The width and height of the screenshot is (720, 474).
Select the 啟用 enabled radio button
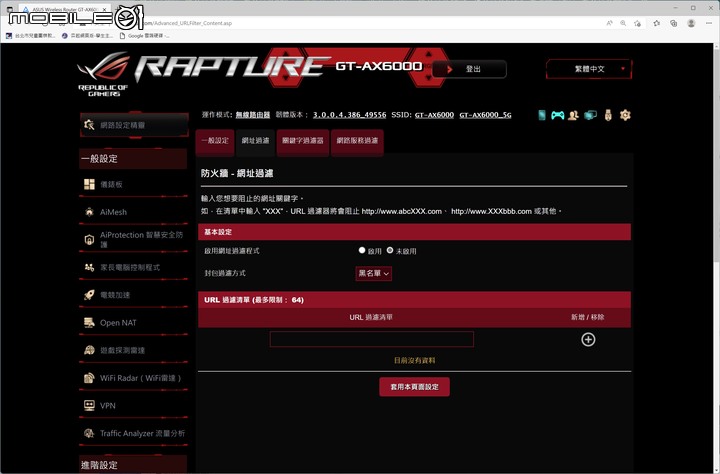point(362,250)
